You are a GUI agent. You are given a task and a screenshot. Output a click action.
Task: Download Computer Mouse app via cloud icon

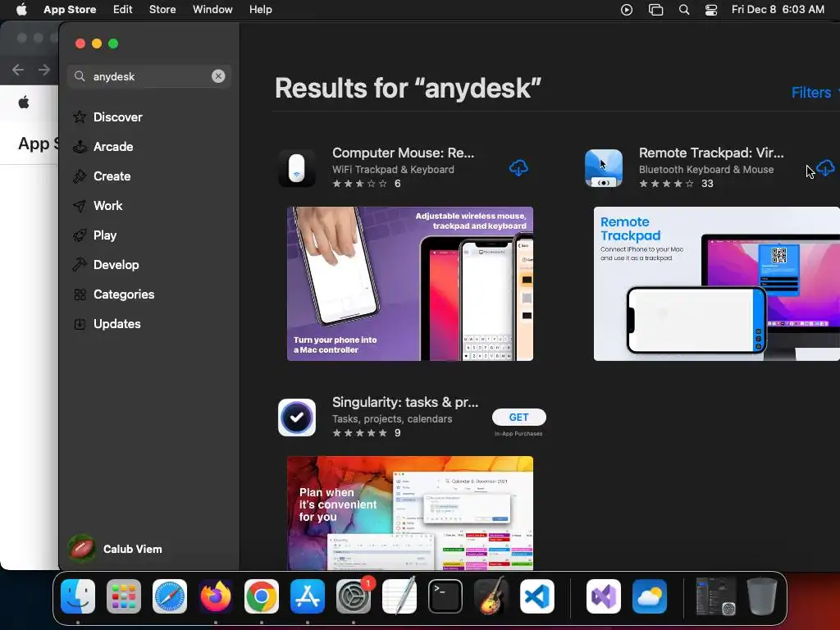point(518,167)
